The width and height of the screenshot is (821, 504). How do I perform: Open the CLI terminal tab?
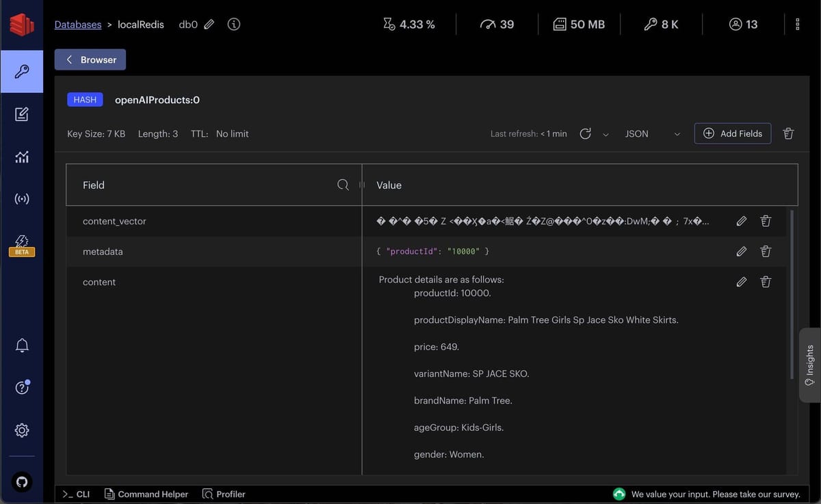click(x=75, y=494)
